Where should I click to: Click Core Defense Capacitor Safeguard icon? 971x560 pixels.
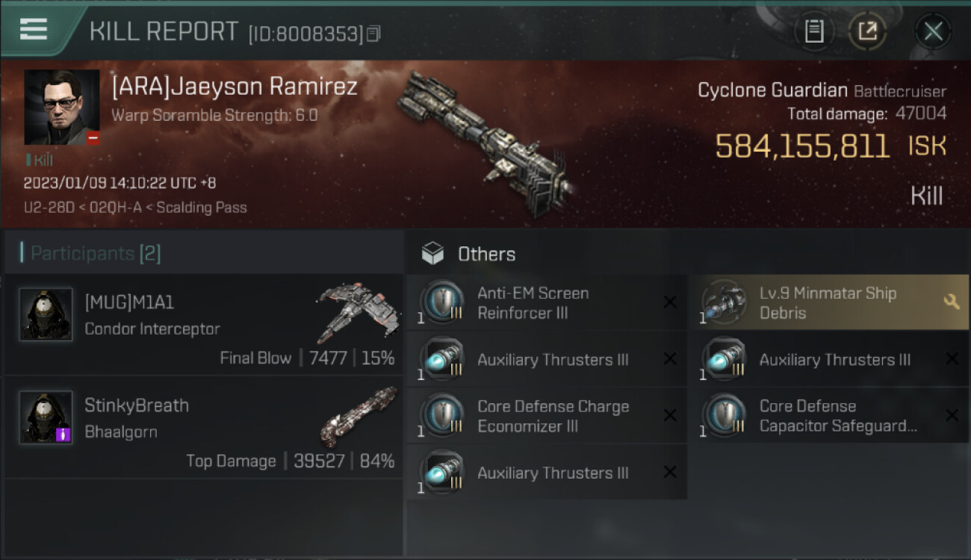pos(724,416)
